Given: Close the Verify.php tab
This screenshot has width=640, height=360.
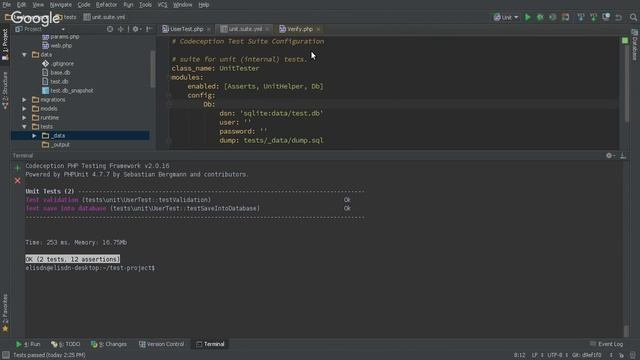Looking at the screenshot, I should coord(318,29).
